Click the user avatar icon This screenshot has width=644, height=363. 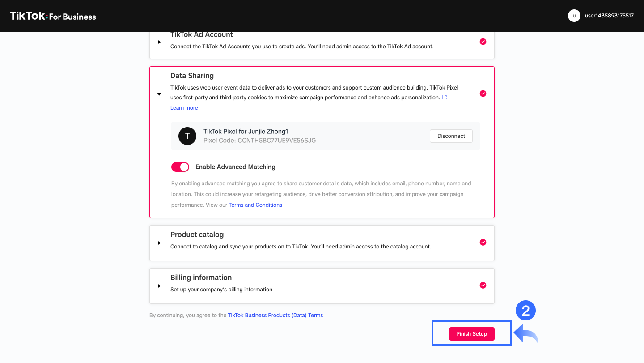574,16
